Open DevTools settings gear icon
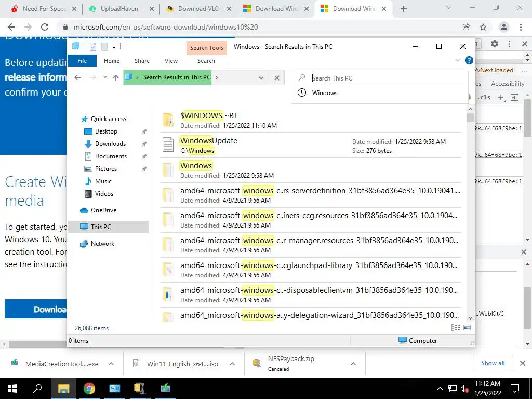This screenshot has width=532, height=399. coord(495,44)
